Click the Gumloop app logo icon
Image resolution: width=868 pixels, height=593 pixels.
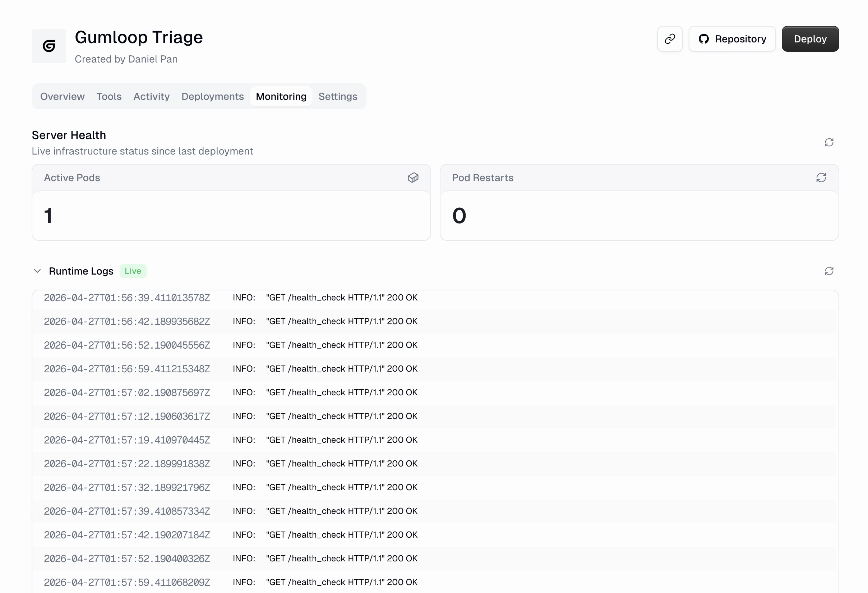click(49, 46)
